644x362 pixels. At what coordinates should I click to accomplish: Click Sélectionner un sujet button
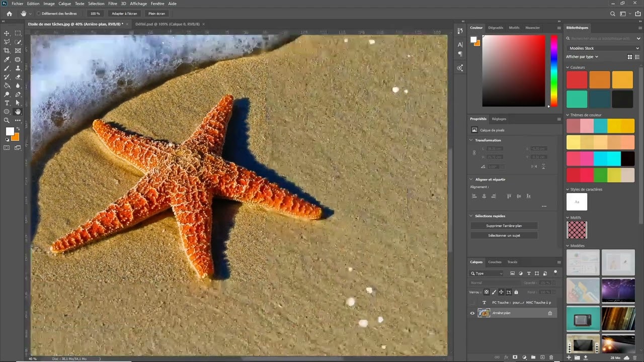(504, 235)
